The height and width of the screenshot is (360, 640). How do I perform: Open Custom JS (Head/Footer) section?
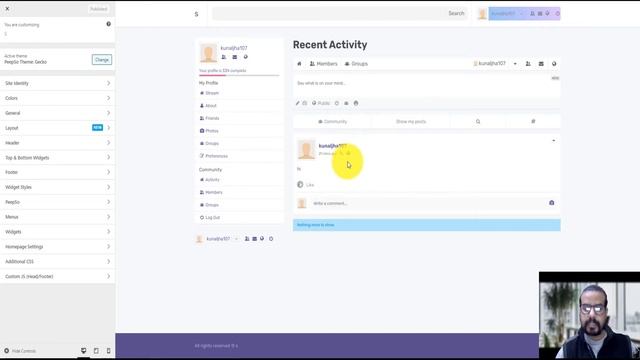(x=58, y=276)
